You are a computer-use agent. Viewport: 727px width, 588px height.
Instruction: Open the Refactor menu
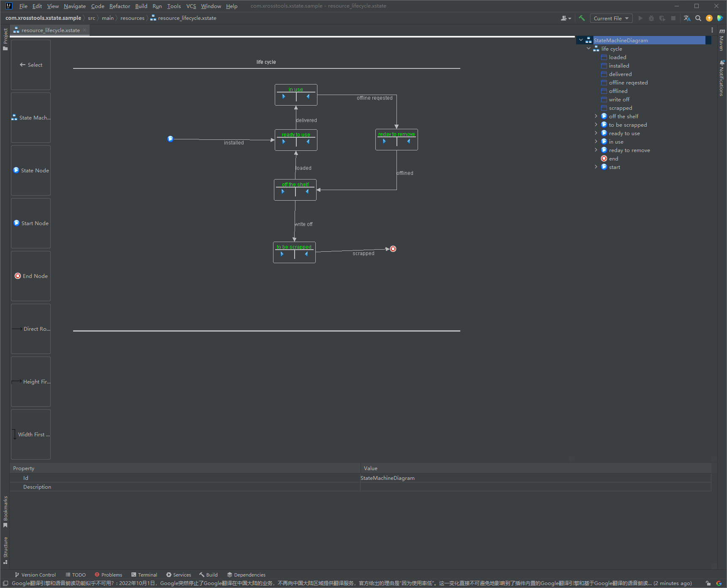tap(120, 6)
